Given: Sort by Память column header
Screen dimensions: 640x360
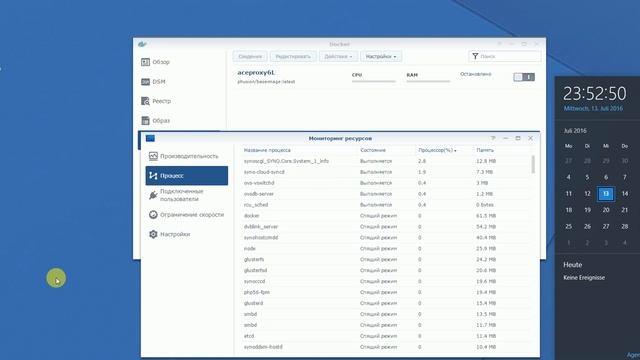Looking at the screenshot, I should [x=485, y=150].
